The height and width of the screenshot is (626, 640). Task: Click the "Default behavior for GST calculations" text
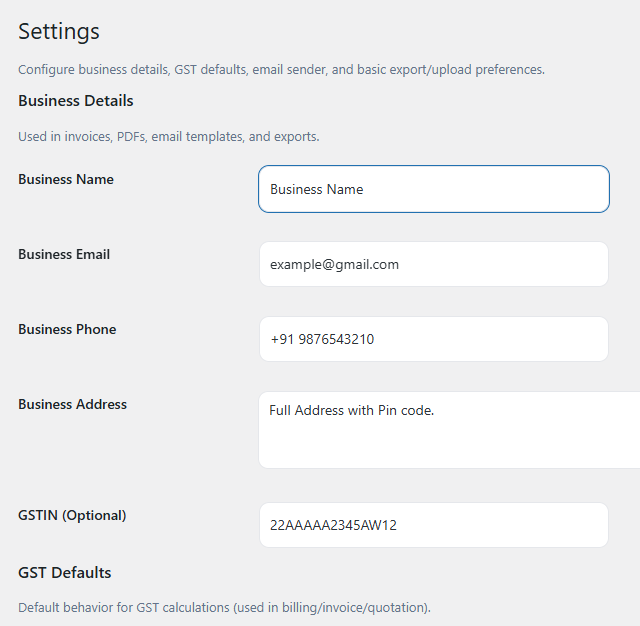(224, 608)
